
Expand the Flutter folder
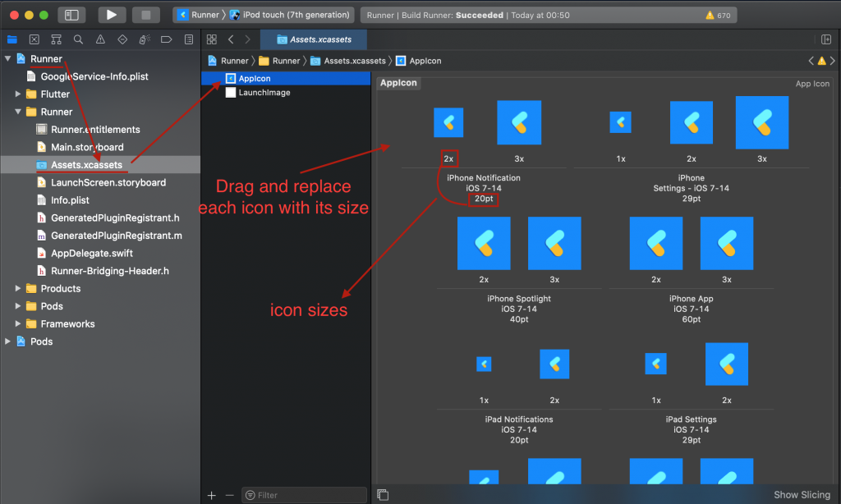(18, 94)
